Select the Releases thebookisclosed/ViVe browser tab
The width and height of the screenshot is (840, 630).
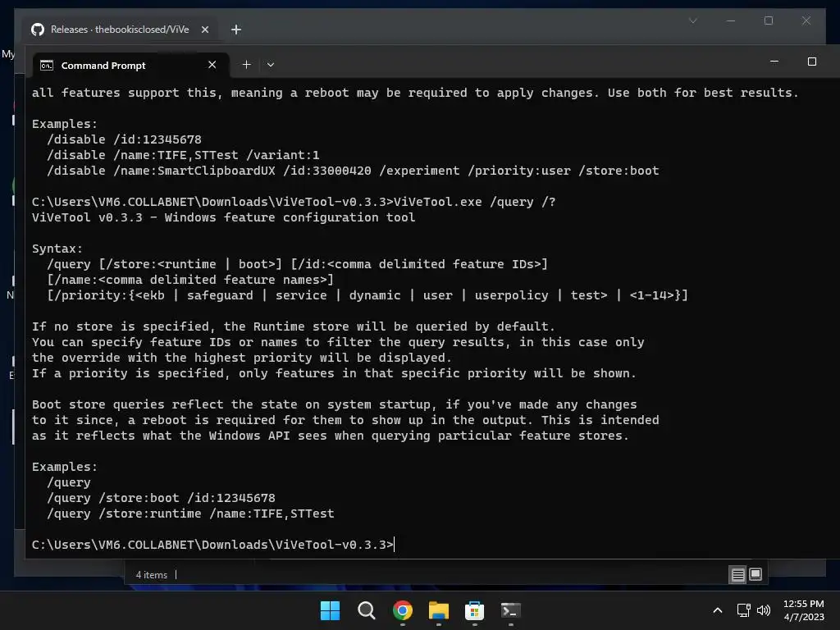(x=120, y=30)
